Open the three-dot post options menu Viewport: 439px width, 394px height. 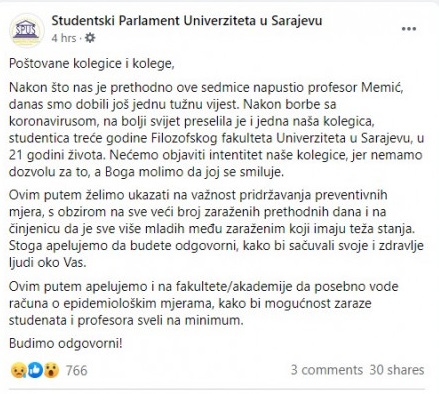(409, 29)
